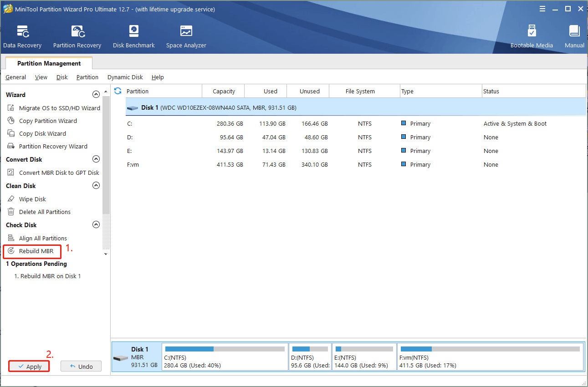The image size is (588, 387).
Task: Click sidebar scroll down arrow
Action: pyautogui.click(x=106, y=254)
